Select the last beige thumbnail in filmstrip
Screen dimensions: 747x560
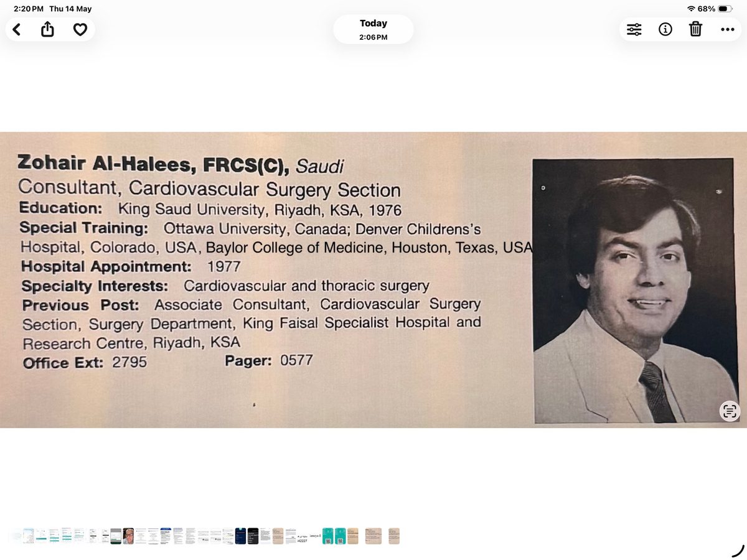393,536
